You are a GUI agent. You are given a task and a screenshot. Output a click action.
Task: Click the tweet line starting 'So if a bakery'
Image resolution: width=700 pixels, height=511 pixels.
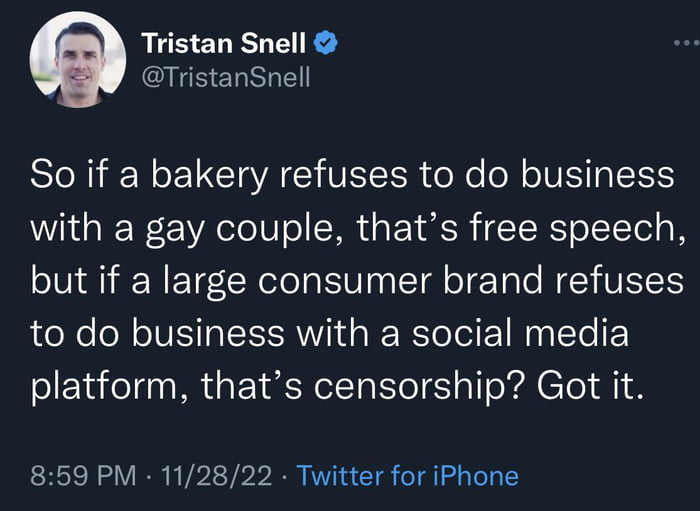[352, 175]
